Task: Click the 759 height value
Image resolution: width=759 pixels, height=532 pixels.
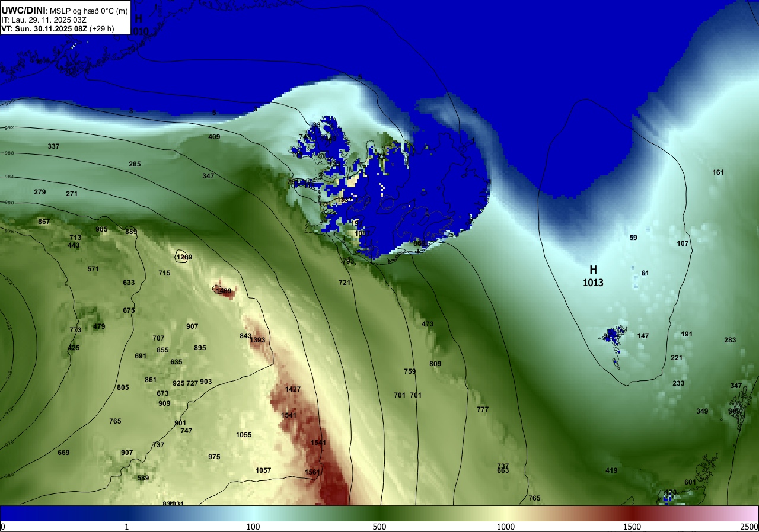Action: 410,371
